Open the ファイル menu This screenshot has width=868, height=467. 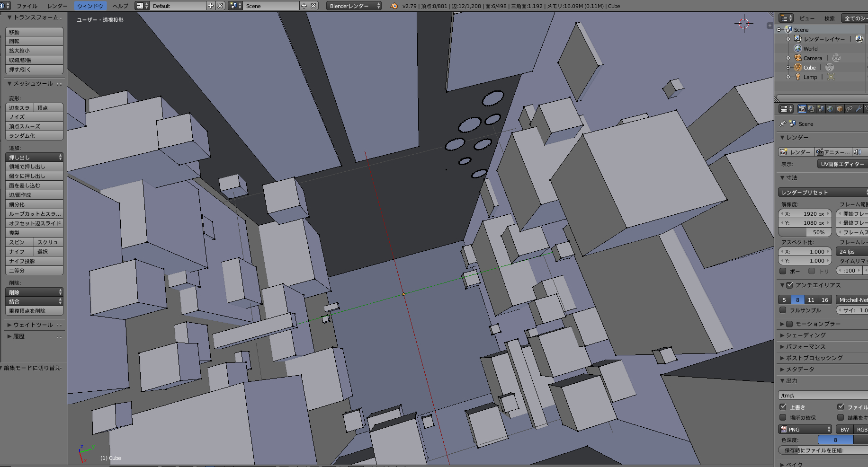(27, 6)
